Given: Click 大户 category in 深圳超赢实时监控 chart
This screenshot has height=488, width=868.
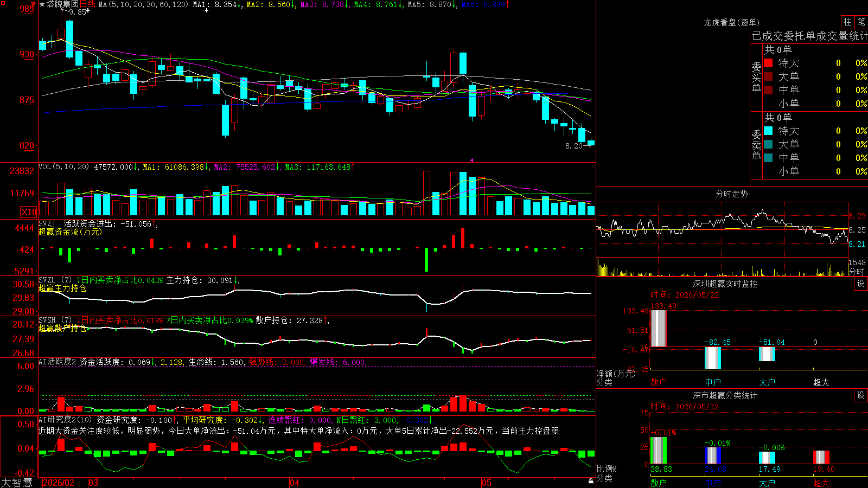Looking at the screenshot, I should [767, 382].
